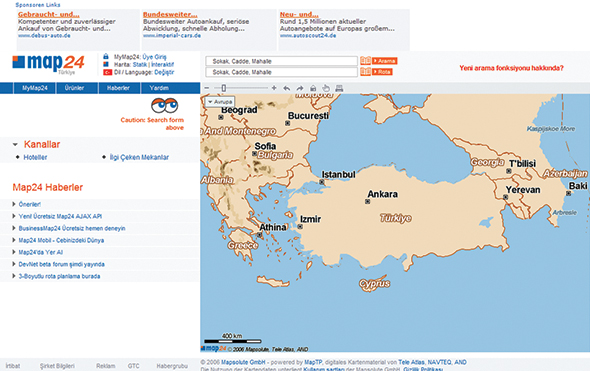
Task: Collapse the Kanallar section
Action: tap(15, 144)
